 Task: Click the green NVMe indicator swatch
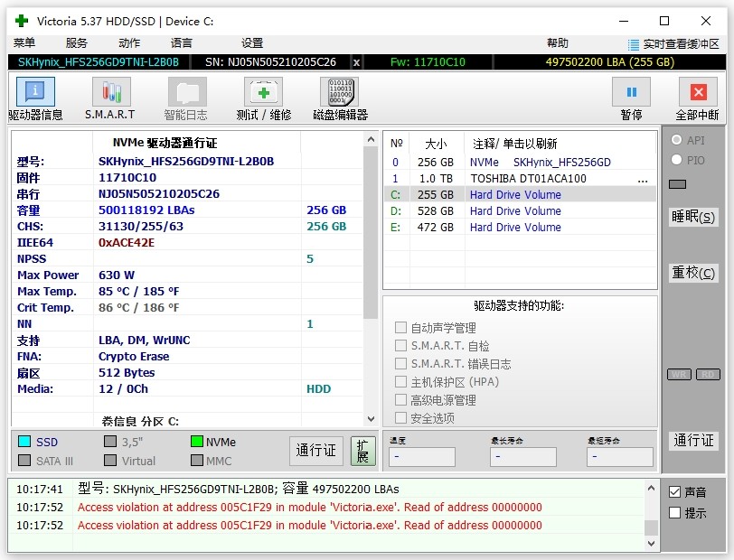click(x=197, y=443)
